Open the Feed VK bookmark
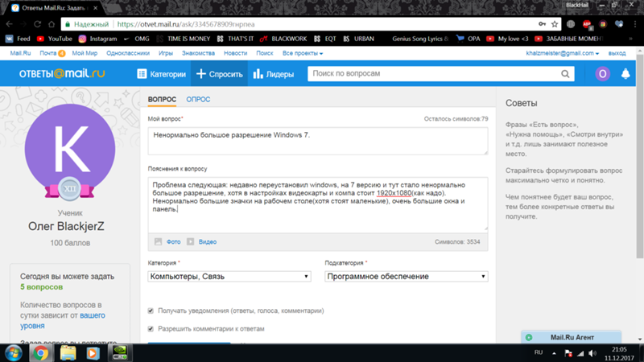Image resolution: width=644 pixels, height=362 pixels. (18, 39)
